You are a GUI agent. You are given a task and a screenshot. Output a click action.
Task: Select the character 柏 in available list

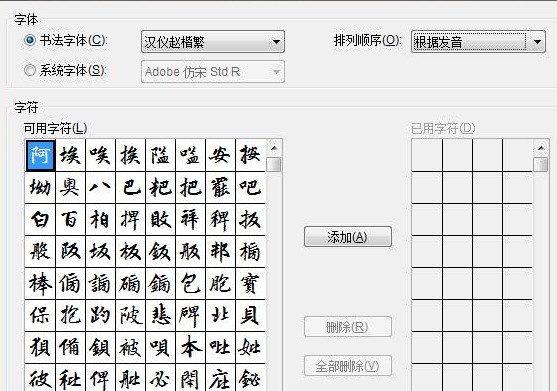click(x=101, y=219)
